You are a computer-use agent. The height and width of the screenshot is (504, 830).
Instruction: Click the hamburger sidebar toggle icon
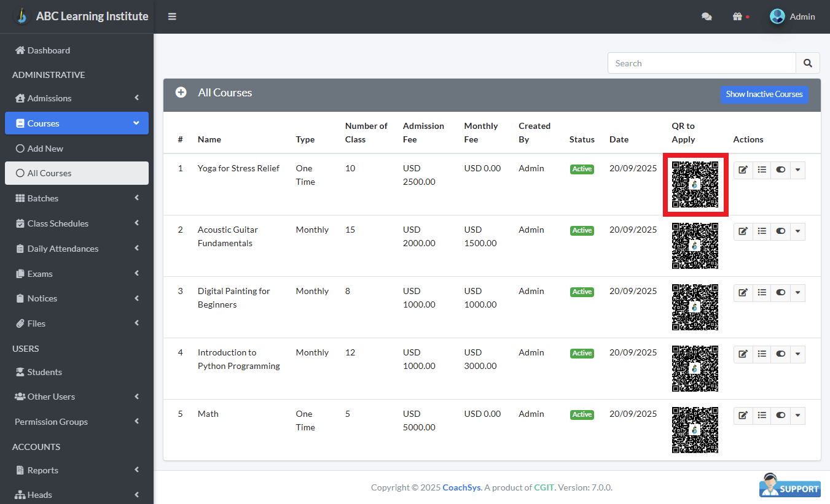[x=172, y=17]
